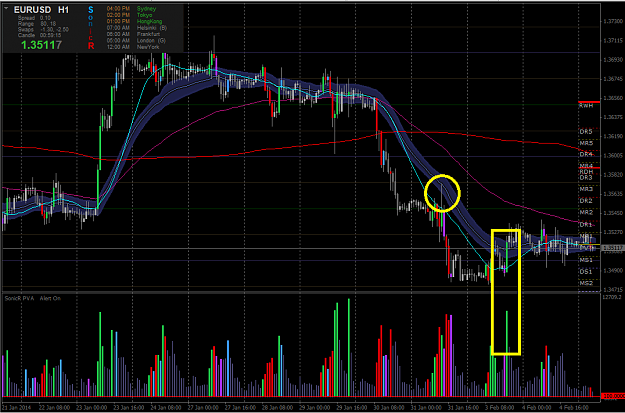Screen dimensions: 625x413
Task: Select the MR3 pivot label
Action: [586, 189]
